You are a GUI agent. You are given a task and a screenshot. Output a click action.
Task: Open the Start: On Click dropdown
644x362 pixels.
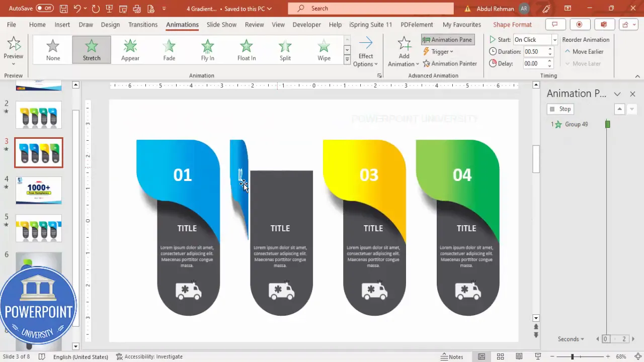554,39
